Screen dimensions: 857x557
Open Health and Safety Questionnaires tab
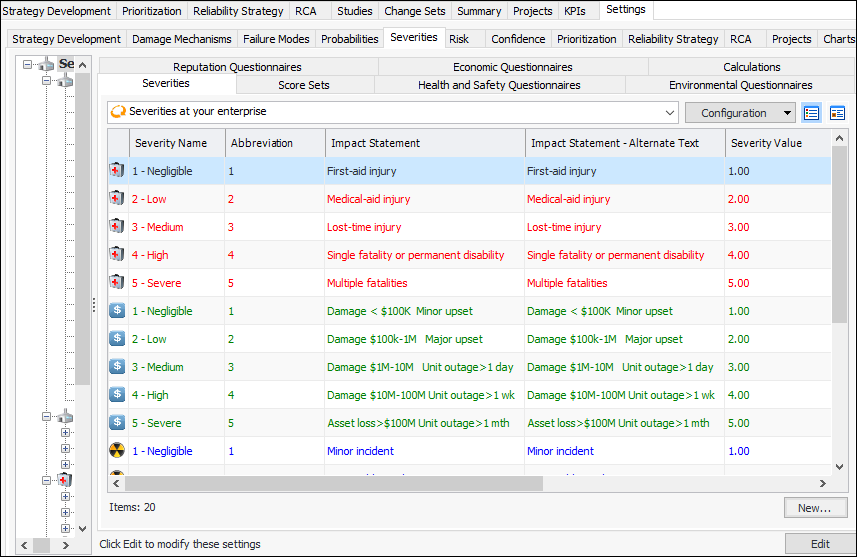(x=499, y=85)
